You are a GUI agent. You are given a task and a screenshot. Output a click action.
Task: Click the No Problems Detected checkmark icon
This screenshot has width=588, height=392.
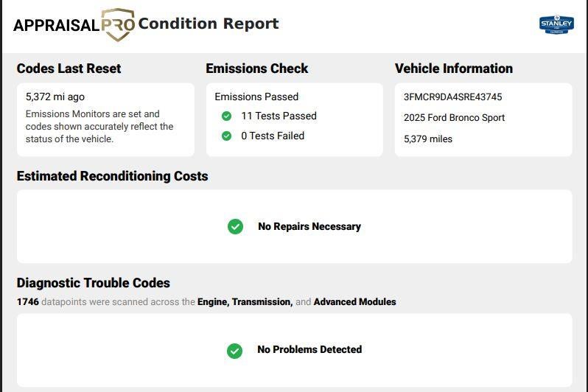[x=235, y=351]
